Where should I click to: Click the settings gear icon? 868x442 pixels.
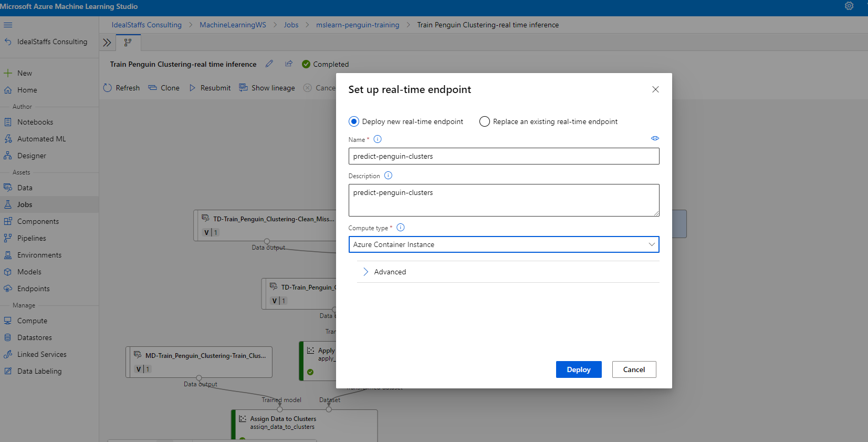point(849,6)
